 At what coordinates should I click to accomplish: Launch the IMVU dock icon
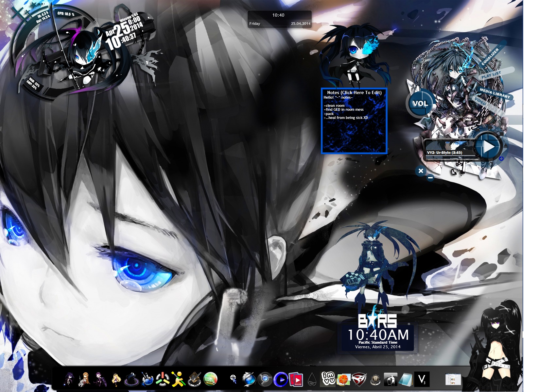(328, 379)
